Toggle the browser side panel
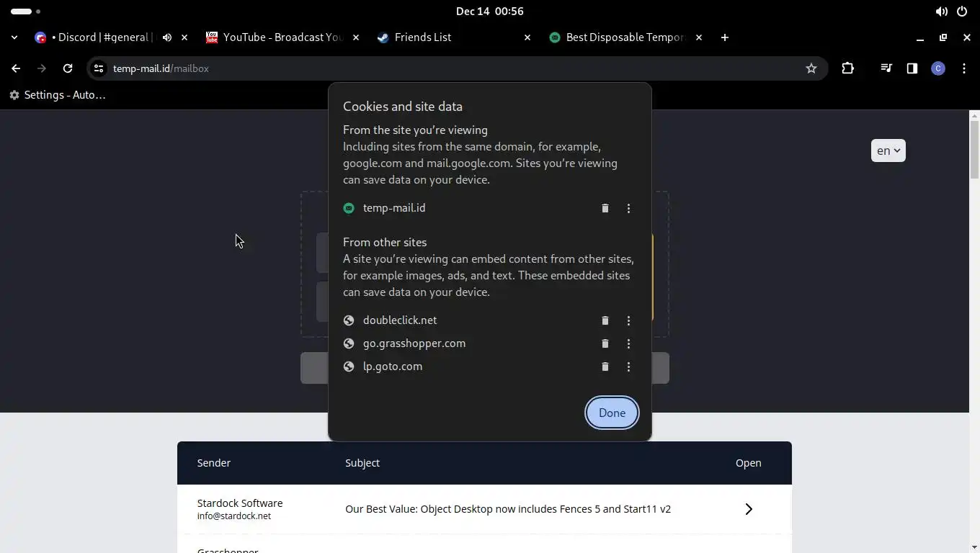Image resolution: width=980 pixels, height=553 pixels. (x=912, y=68)
